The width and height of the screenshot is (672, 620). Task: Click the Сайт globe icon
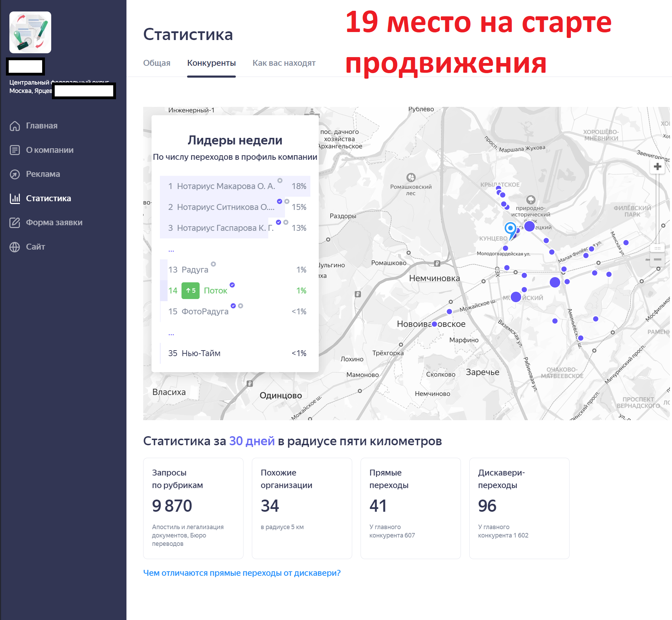coord(15,247)
